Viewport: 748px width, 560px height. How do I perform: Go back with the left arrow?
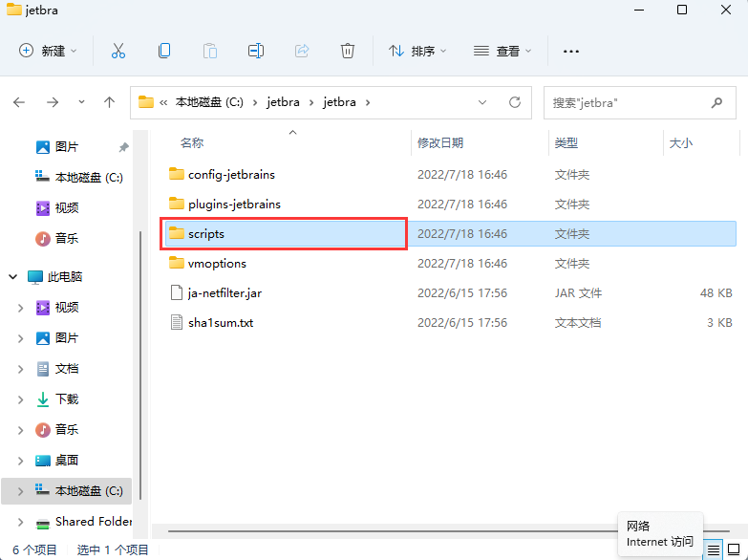19,102
